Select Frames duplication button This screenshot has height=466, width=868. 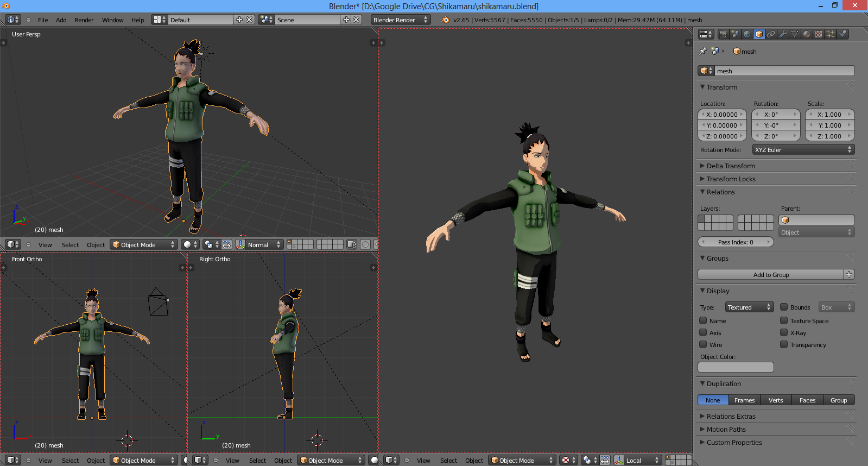(x=744, y=400)
